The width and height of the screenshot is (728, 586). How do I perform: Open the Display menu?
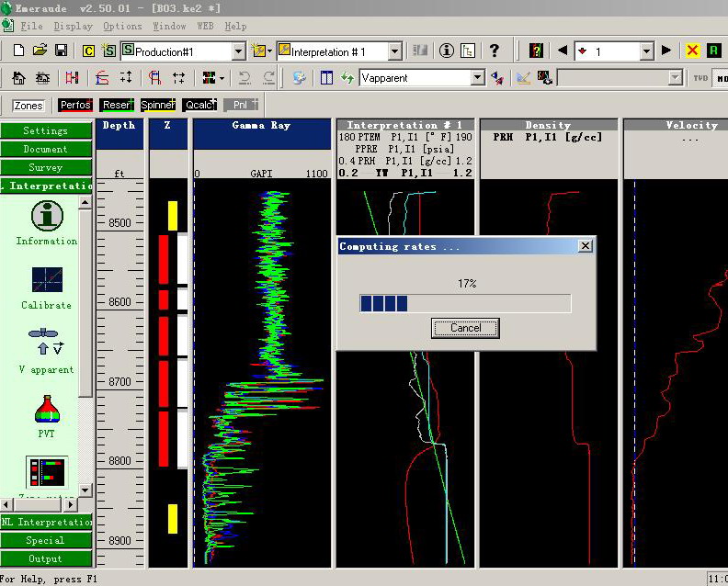click(73, 27)
